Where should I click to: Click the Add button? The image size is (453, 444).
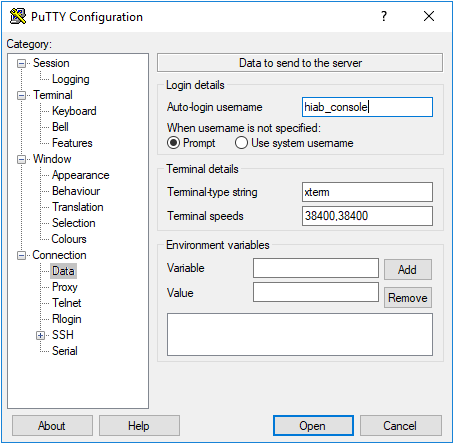(408, 269)
